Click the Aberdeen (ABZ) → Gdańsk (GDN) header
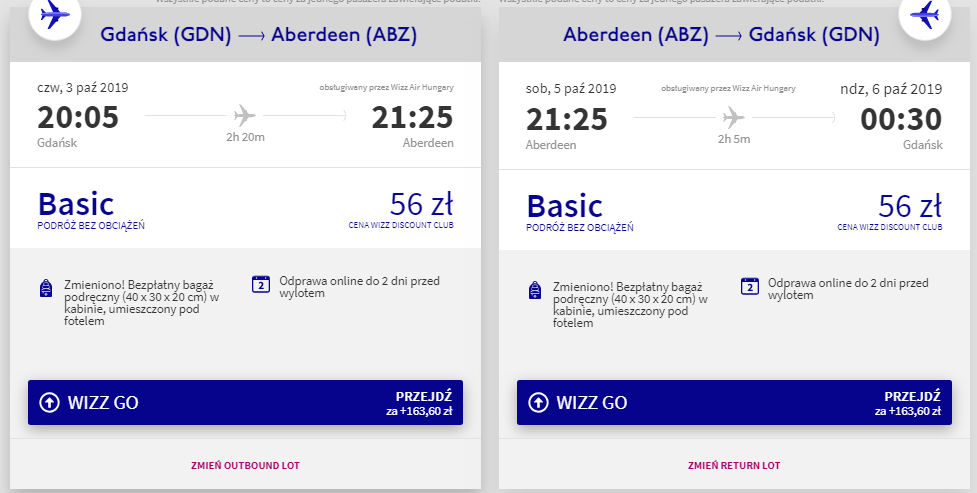This screenshot has height=493, width=977. click(x=721, y=36)
